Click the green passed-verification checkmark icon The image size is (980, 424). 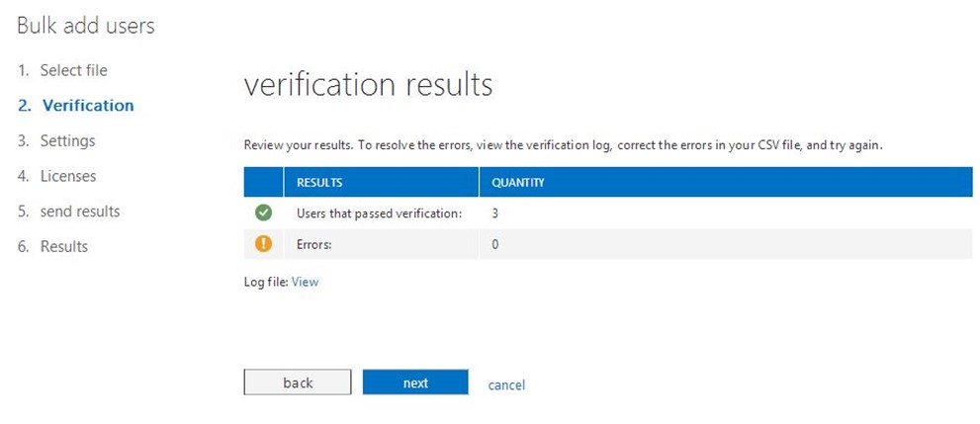click(264, 213)
